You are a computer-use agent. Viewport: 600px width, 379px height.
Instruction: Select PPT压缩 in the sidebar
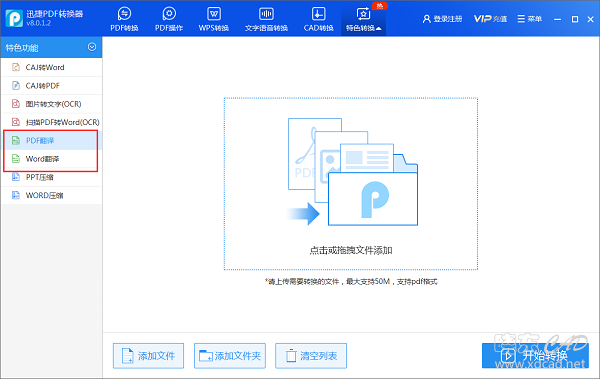click(51, 177)
